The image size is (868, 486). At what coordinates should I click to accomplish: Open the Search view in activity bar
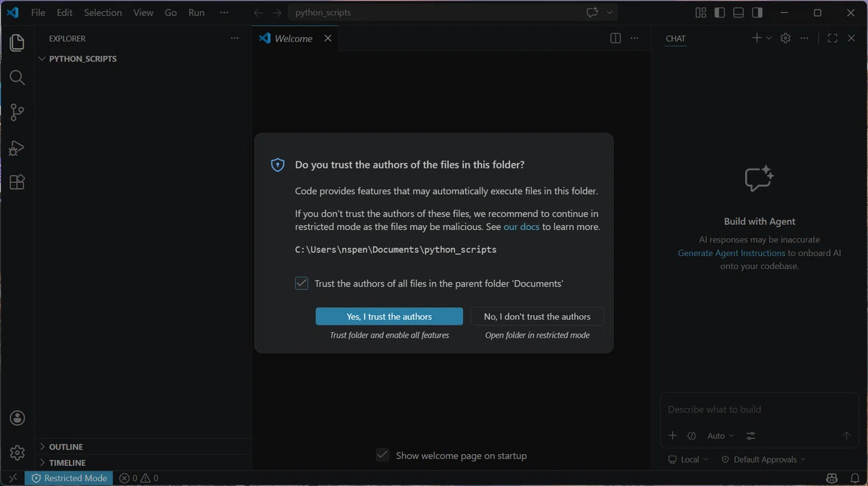(17, 77)
